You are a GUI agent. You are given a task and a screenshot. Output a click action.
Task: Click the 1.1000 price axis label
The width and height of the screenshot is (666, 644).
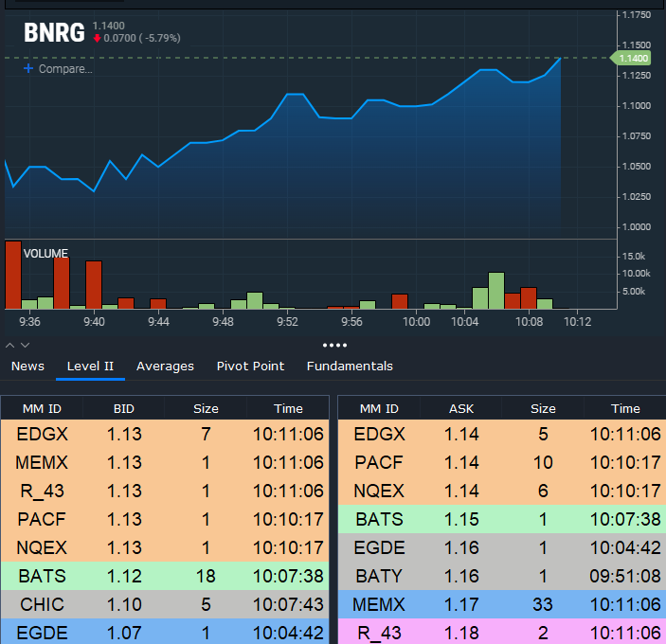(x=637, y=106)
